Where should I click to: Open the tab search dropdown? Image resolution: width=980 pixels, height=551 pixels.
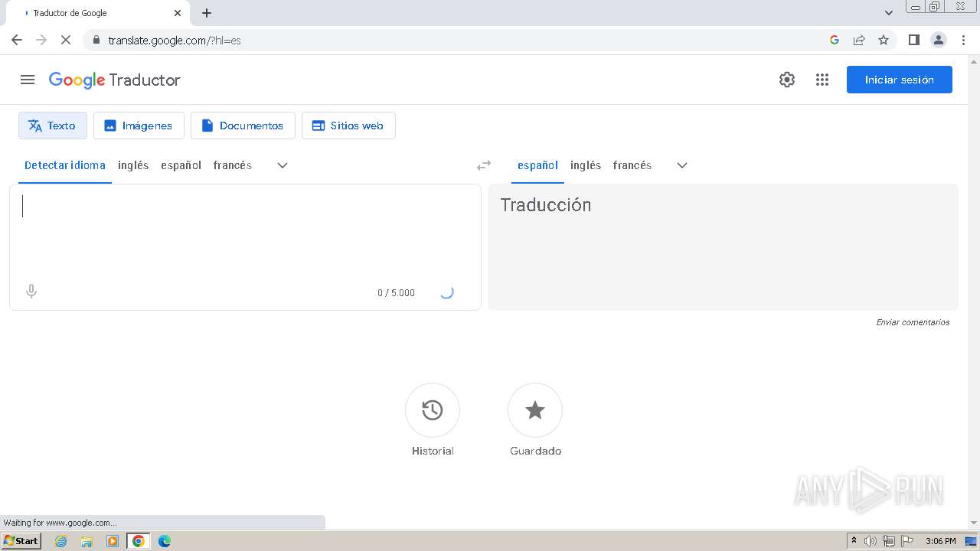[x=889, y=13]
